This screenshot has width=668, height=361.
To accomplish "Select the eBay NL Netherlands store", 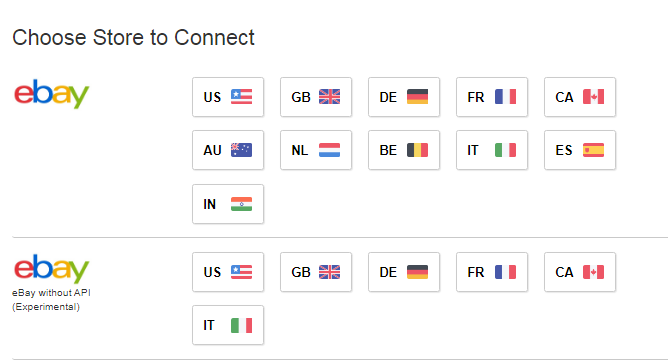I will (x=316, y=150).
